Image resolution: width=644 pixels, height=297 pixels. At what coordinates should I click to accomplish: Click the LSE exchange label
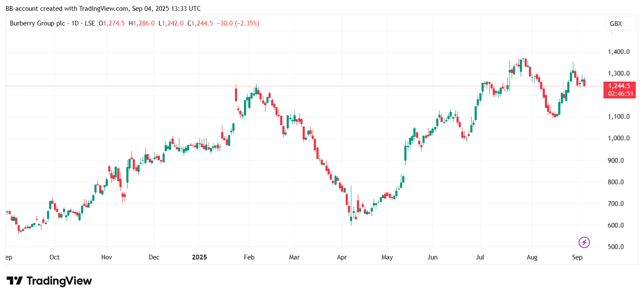(90, 23)
